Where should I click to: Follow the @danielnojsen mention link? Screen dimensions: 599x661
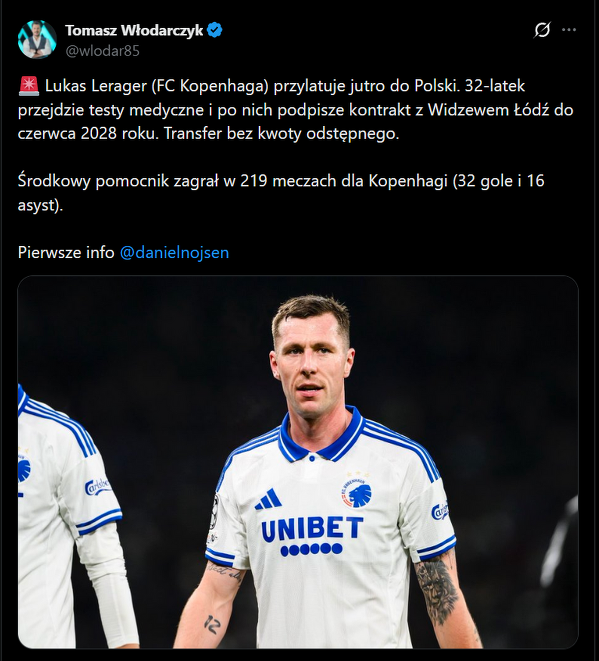tap(175, 253)
